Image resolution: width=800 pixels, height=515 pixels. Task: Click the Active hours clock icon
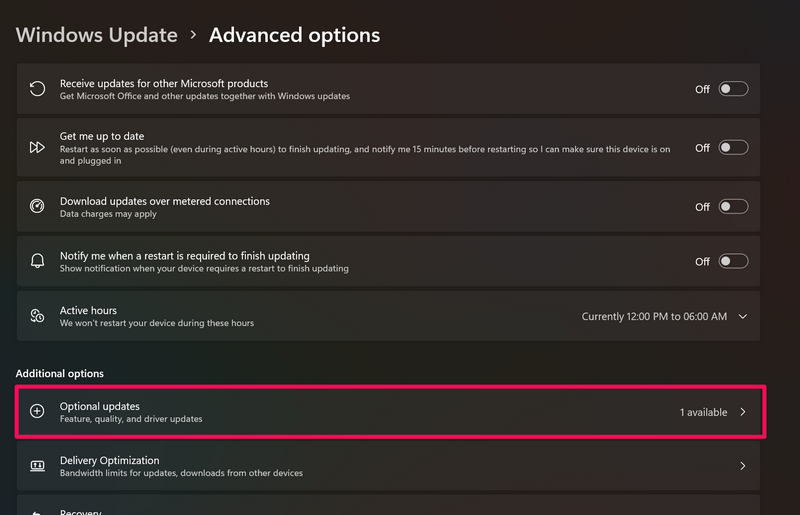coord(37,316)
